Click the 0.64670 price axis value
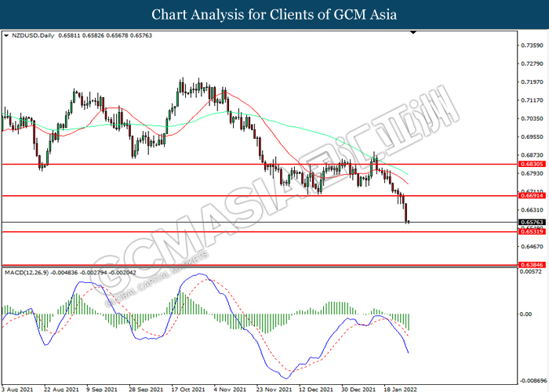Image resolution: width=549 pixels, height=392 pixels. [x=533, y=246]
